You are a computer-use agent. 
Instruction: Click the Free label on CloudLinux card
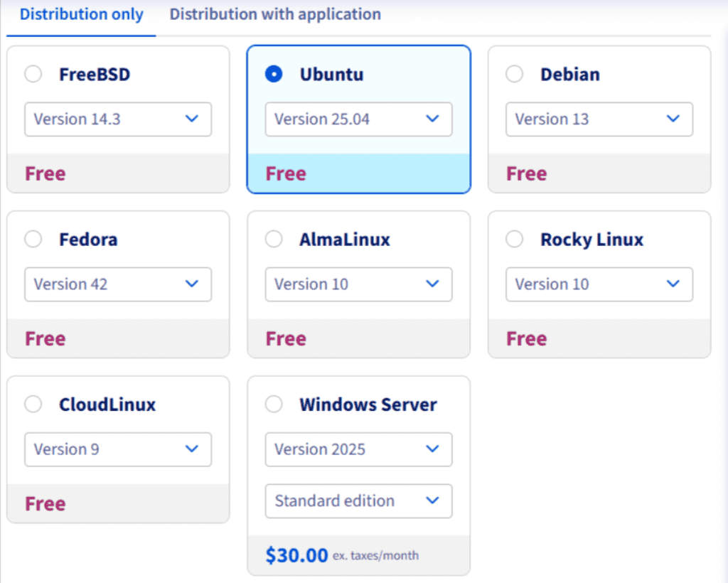tap(45, 503)
